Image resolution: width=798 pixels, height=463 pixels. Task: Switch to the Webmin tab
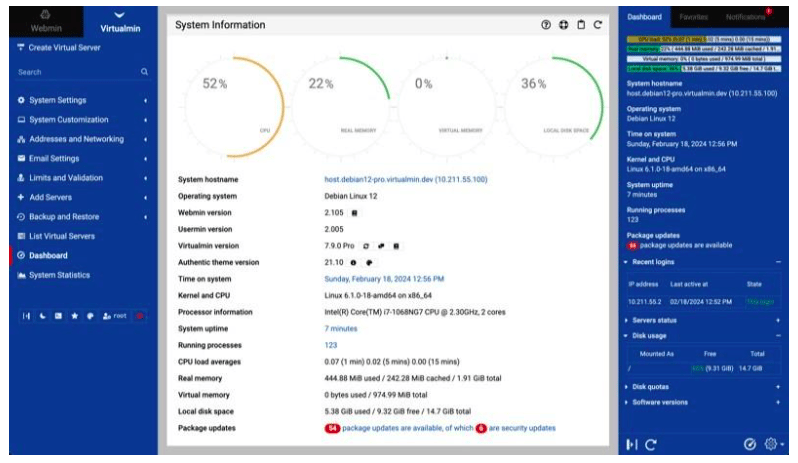(46, 22)
